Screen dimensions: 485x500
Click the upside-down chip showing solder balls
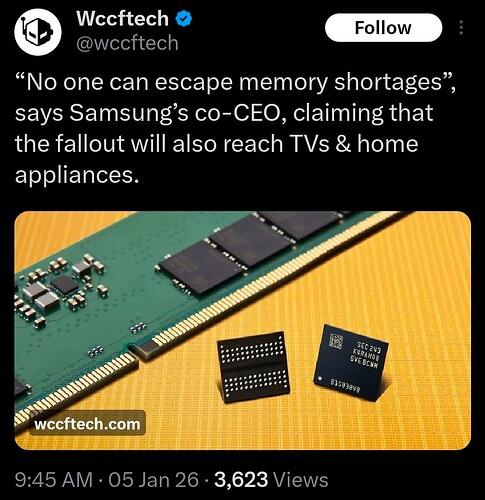click(253, 366)
